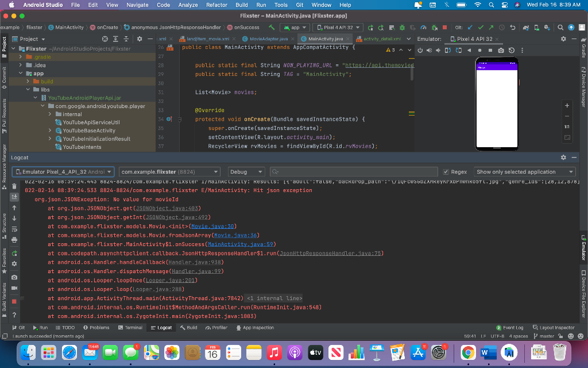Open the Build menu

pyautogui.click(x=242, y=5)
